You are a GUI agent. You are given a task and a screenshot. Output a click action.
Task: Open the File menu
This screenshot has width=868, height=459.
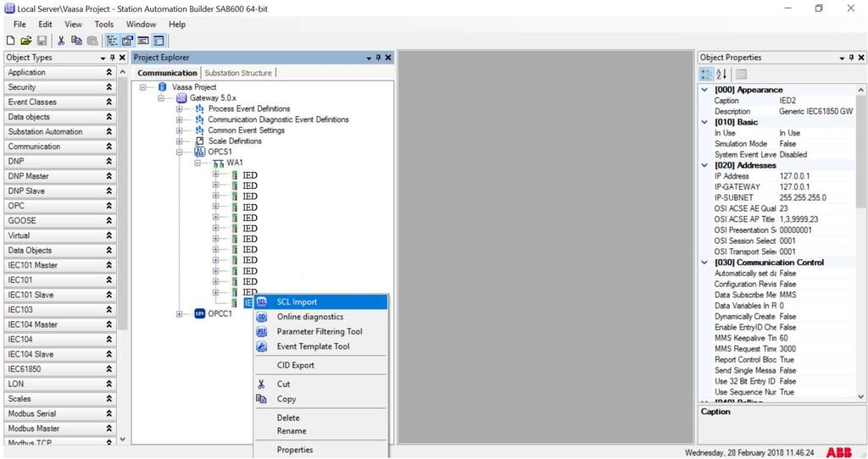(x=19, y=25)
